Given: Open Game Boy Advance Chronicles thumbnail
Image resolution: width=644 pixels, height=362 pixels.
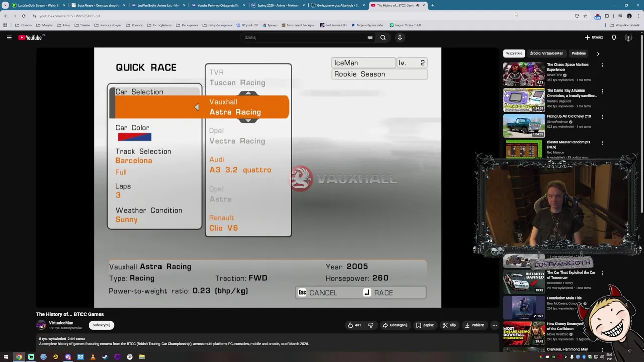Looking at the screenshot, I should [524, 100].
